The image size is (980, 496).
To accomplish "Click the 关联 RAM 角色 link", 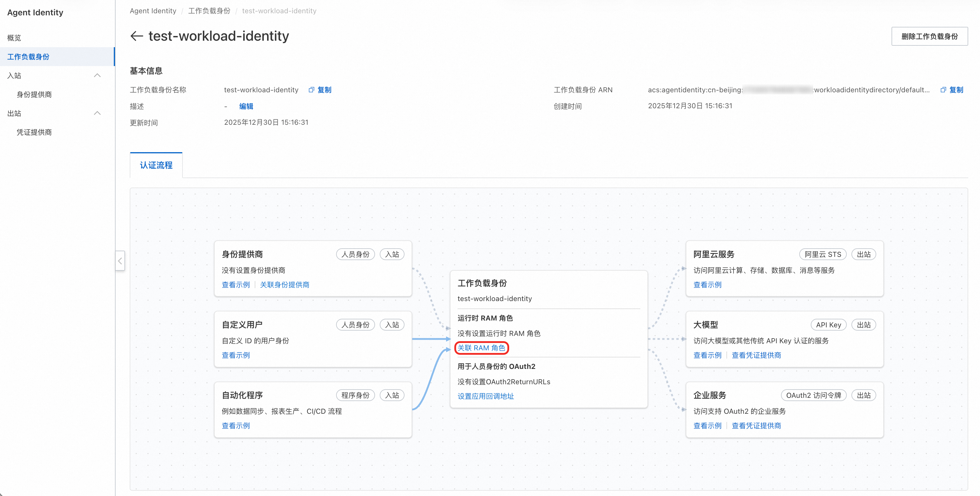I will (481, 348).
